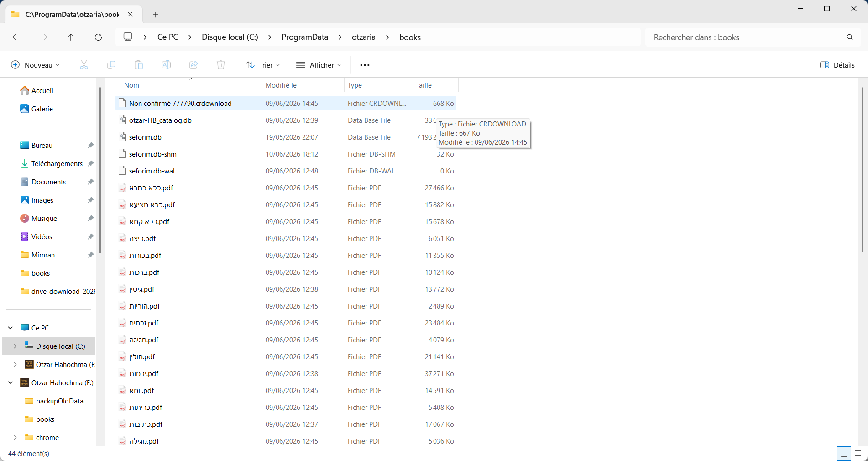Expand the chrome folder node
Viewport: 868px width, 461px height.
pos(15,437)
